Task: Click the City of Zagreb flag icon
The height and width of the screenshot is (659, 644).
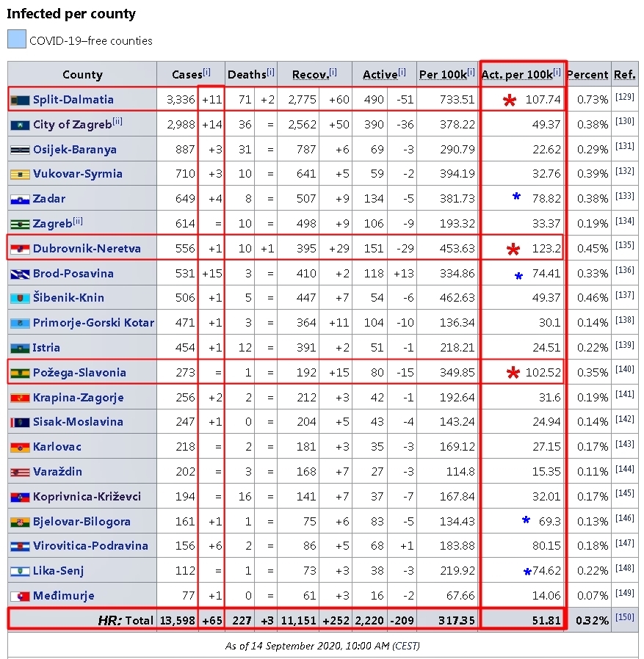Action: [20, 125]
